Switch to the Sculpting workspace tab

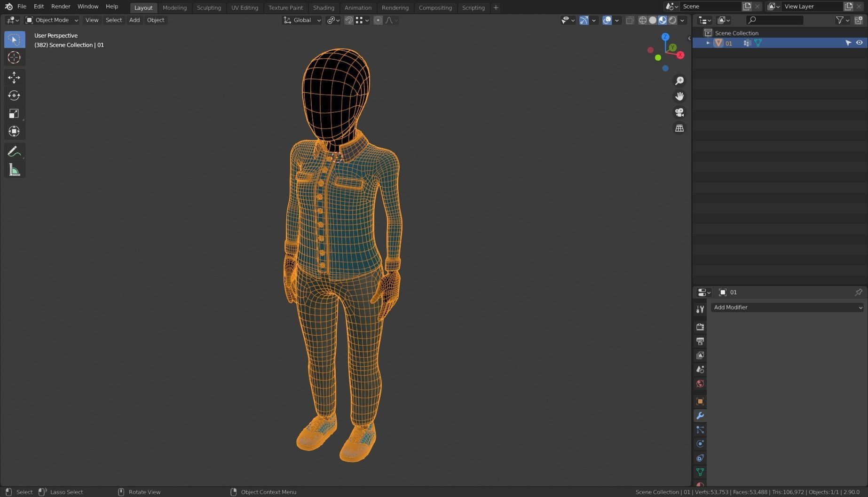tap(209, 8)
